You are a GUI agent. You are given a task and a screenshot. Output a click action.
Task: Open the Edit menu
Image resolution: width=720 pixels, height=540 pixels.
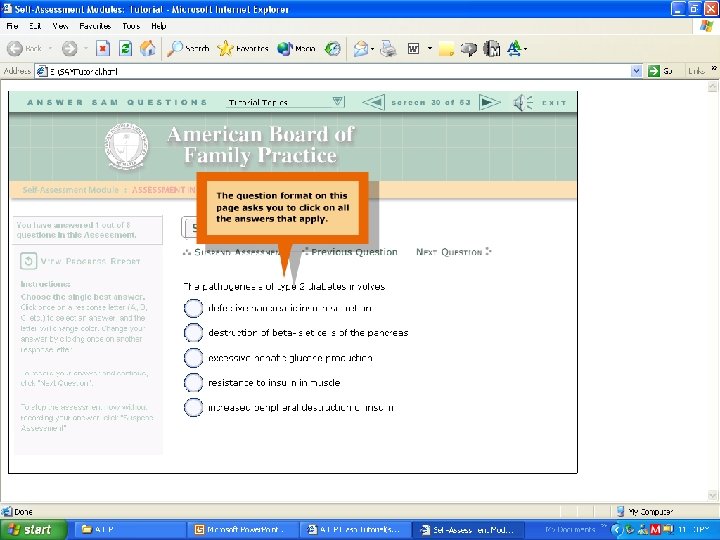pos(35,26)
